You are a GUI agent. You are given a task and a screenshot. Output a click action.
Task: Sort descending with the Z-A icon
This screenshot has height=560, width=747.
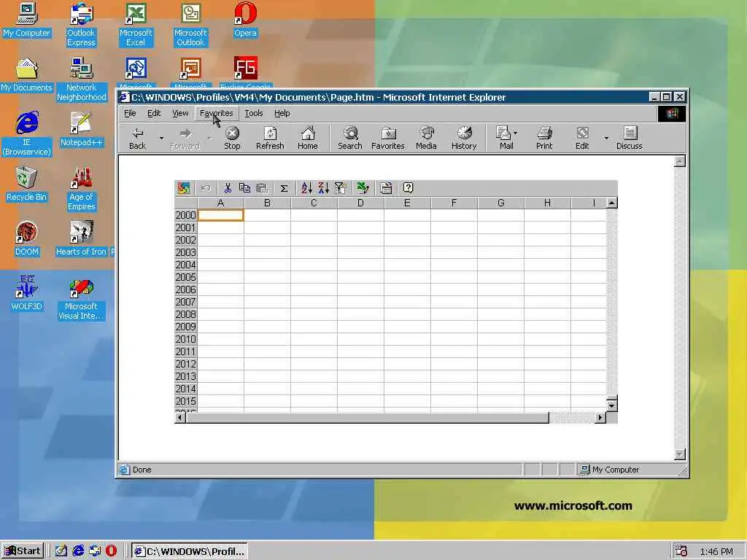pyautogui.click(x=323, y=188)
